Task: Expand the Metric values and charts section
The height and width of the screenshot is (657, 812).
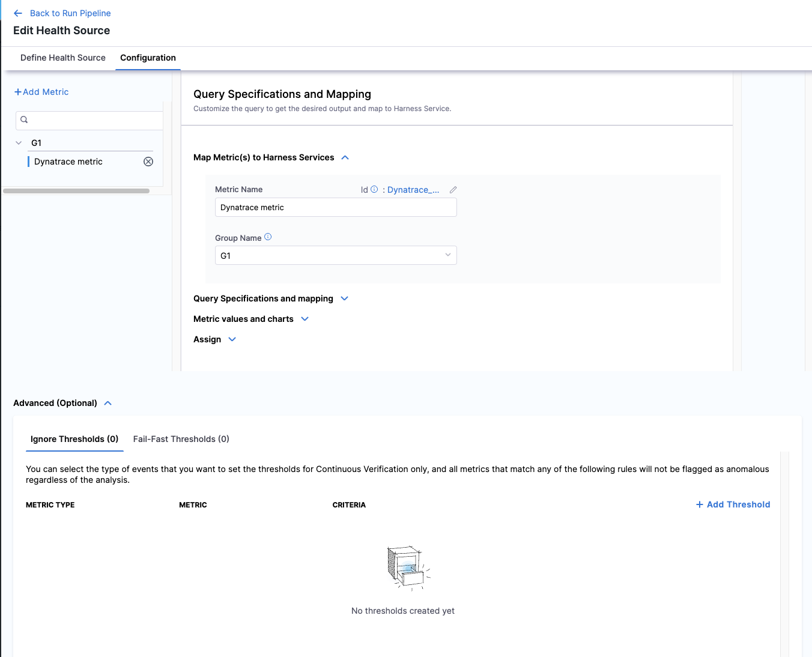Action: (x=304, y=319)
